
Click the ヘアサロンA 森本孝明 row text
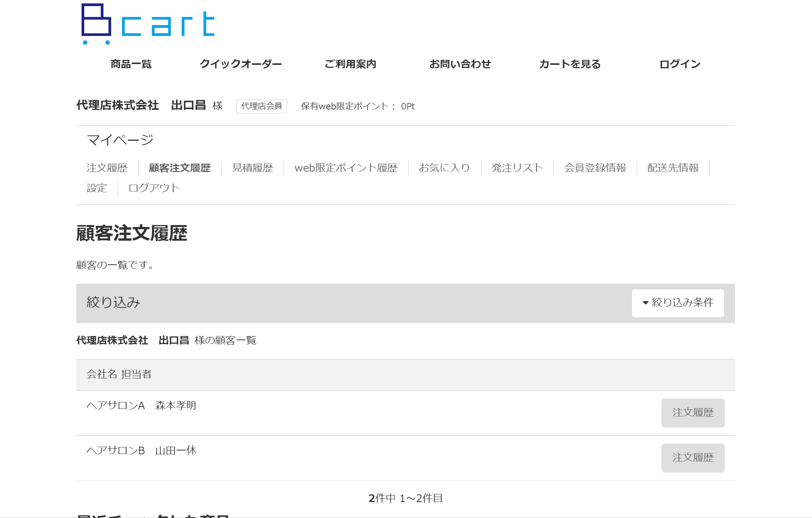141,405
